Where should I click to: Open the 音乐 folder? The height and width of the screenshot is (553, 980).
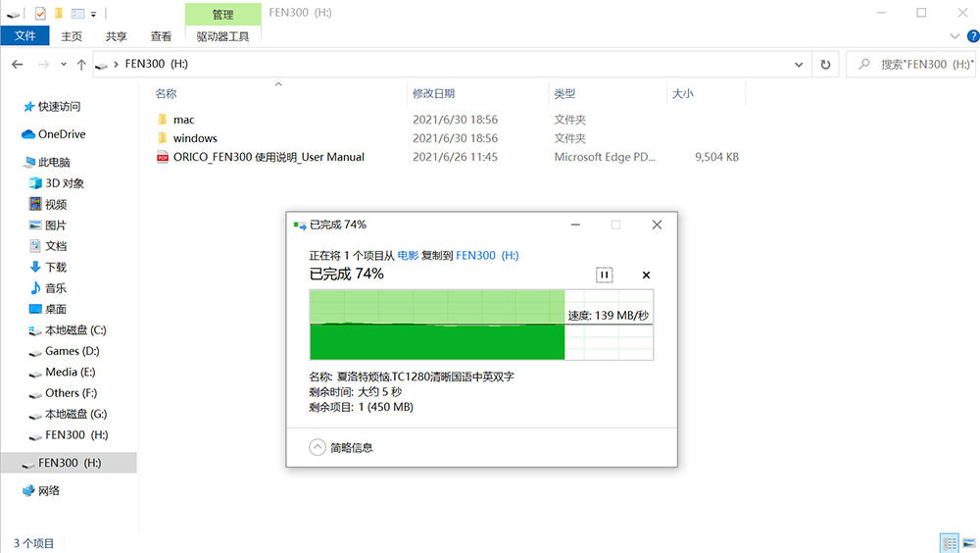coord(56,287)
